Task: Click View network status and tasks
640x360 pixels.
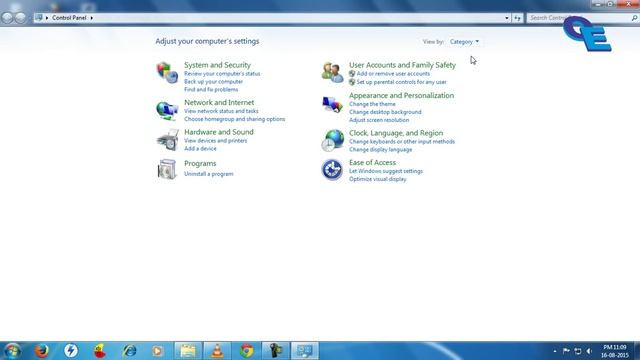Action: (x=221, y=111)
